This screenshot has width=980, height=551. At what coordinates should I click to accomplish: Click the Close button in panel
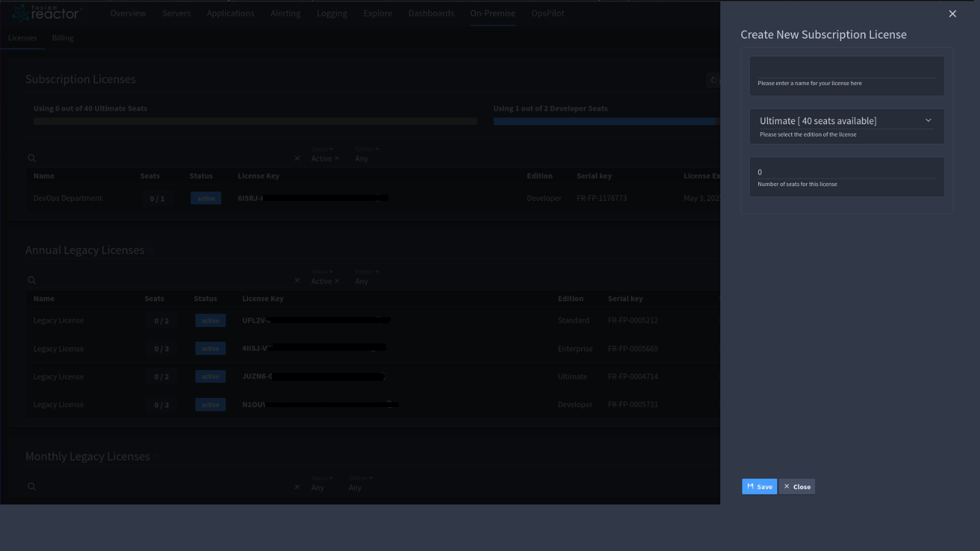(x=797, y=487)
